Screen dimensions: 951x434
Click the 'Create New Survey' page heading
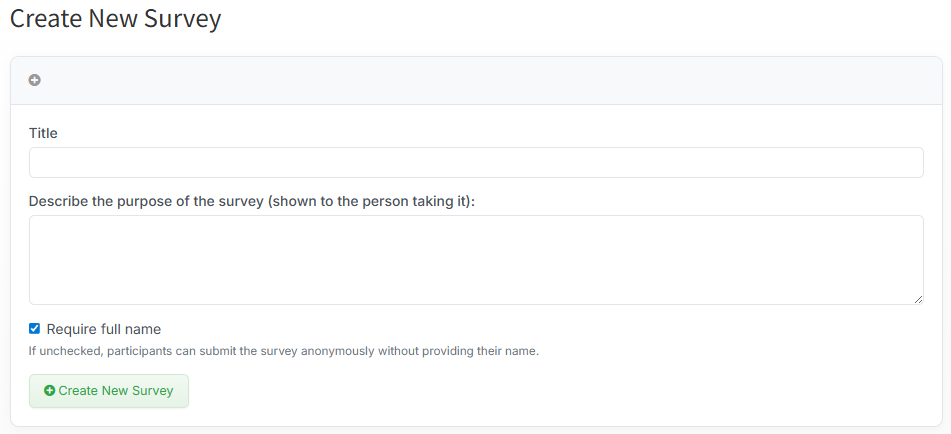(116, 18)
